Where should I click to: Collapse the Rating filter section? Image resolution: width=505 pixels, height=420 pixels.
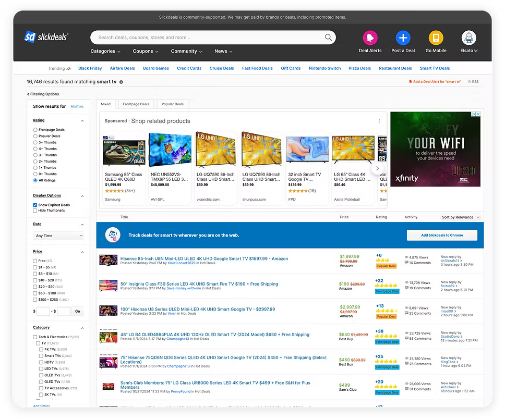point(82,121)
